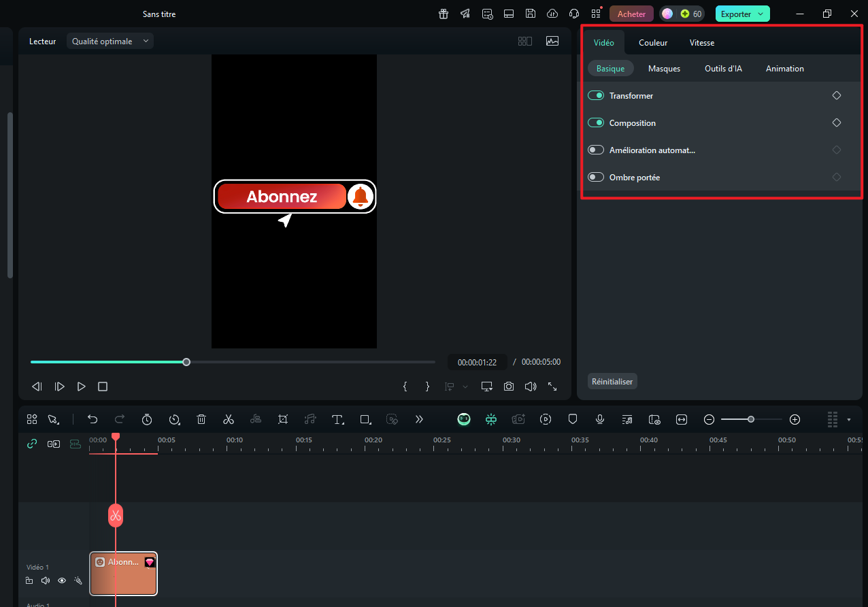Enable the Ombre portée switch

596,177
